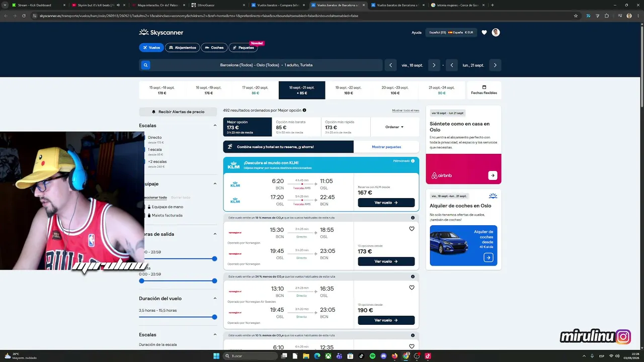The height and width of the screenshot is (362, 644).
Task: Launch Spotify from the taskbar
Action: 372,356
